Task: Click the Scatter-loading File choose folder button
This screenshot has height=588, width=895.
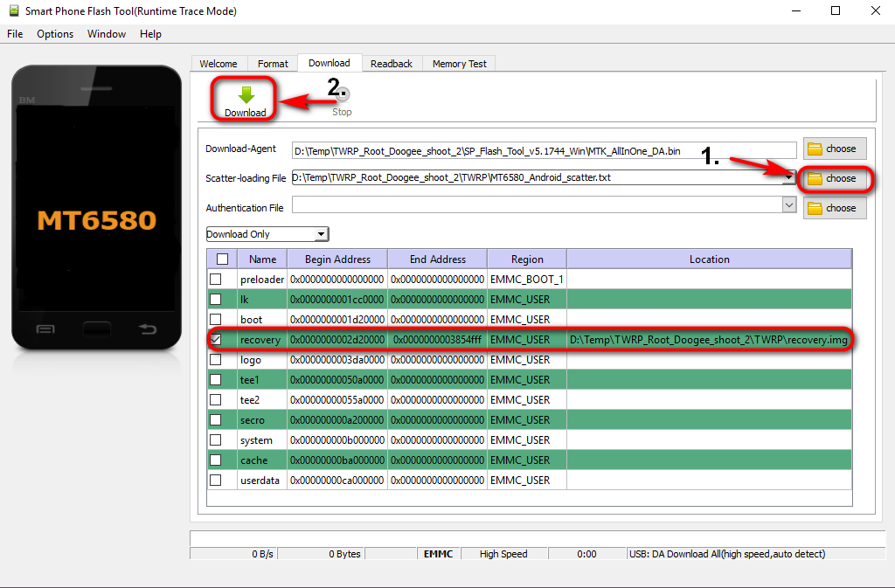Action: (x=835, y=178)
